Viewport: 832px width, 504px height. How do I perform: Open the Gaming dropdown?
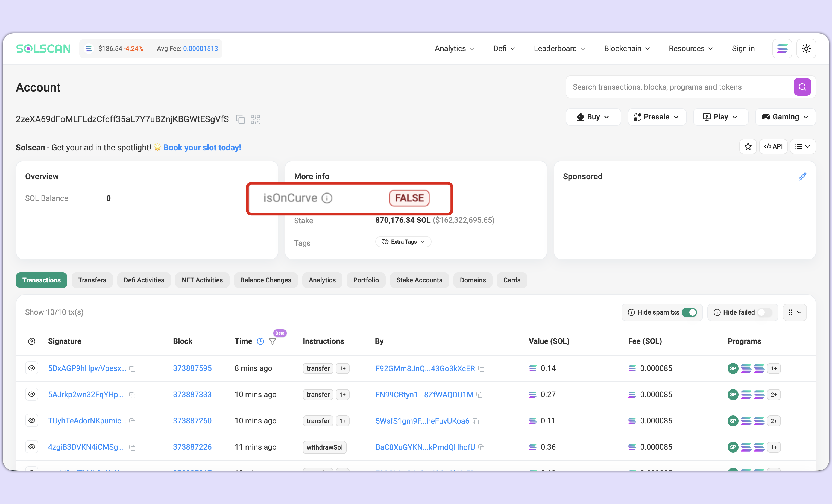click(785, 117)
